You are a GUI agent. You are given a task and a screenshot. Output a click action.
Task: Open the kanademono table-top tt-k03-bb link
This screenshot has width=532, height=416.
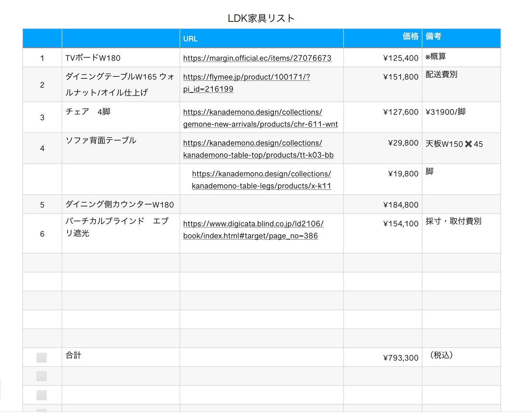258,149
